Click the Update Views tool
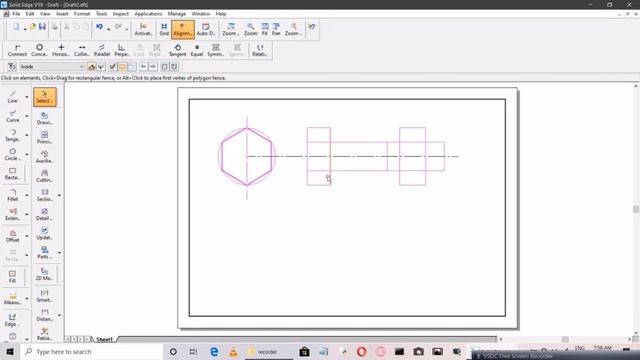Screen dimensions: 640x360 click(x=44, y=233)
